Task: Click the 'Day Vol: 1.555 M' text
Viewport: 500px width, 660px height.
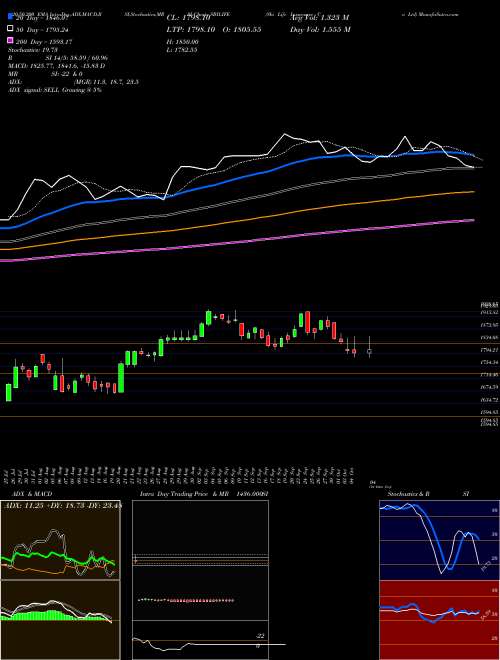Action: click(320, 29)
